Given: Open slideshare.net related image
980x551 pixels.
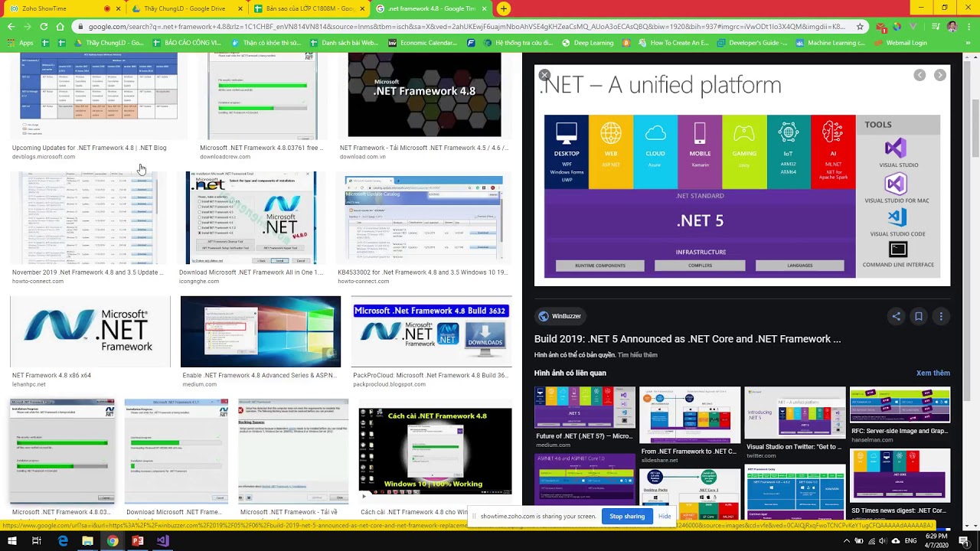Looking at the screenshot, I should (690, 414).
